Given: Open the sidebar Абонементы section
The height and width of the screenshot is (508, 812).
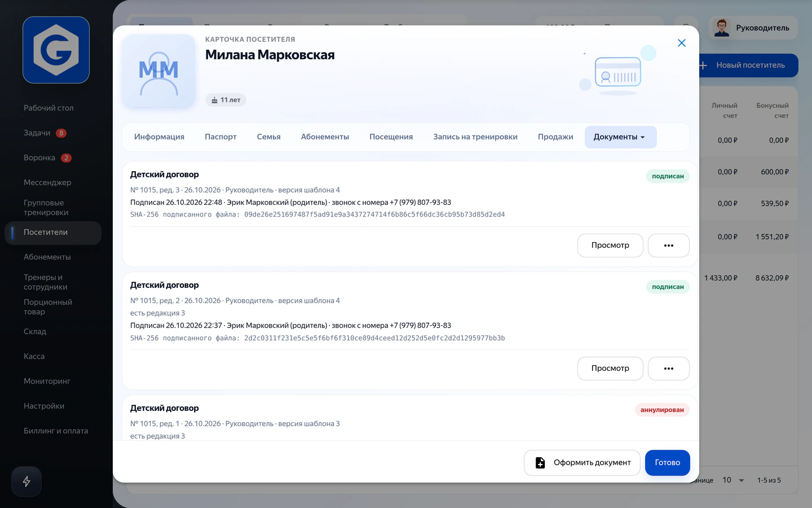Looking at the screenshot, I should 47,257.
